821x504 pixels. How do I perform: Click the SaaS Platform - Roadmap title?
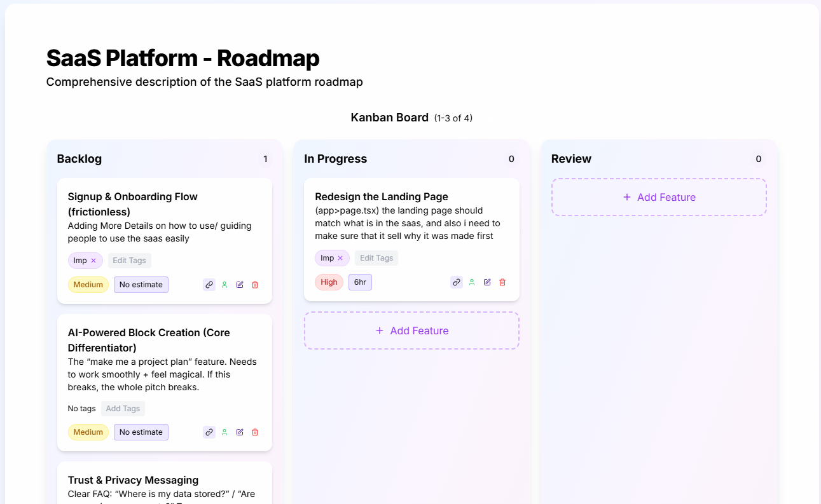pos(183,58)
